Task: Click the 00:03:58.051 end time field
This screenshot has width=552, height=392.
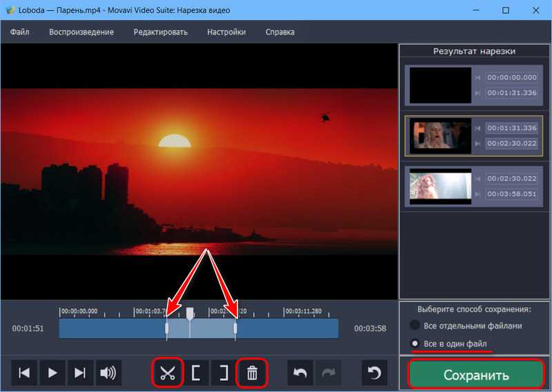Action: pyautogui.click(x=512, y=194)
